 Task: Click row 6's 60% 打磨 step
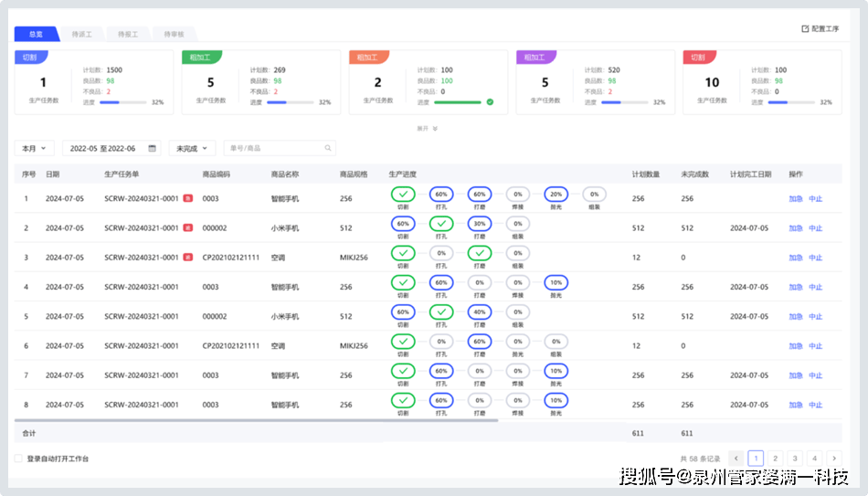pyautogui.click(x=480, y=342)
